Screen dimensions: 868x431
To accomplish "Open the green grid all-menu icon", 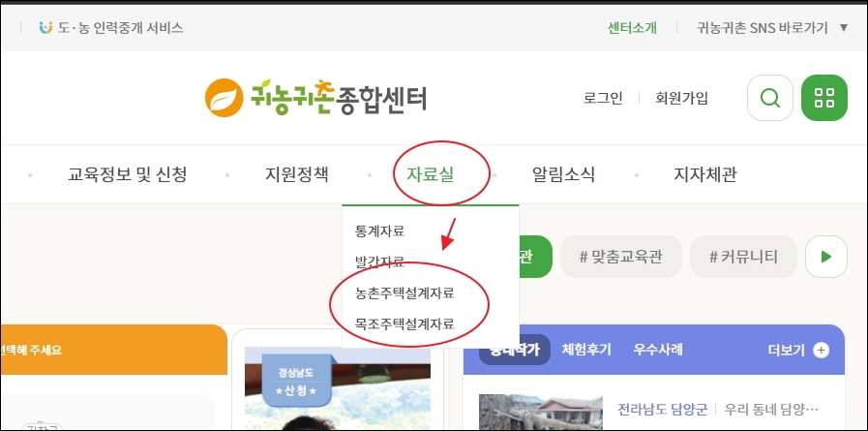I will (x=824, y=98).
